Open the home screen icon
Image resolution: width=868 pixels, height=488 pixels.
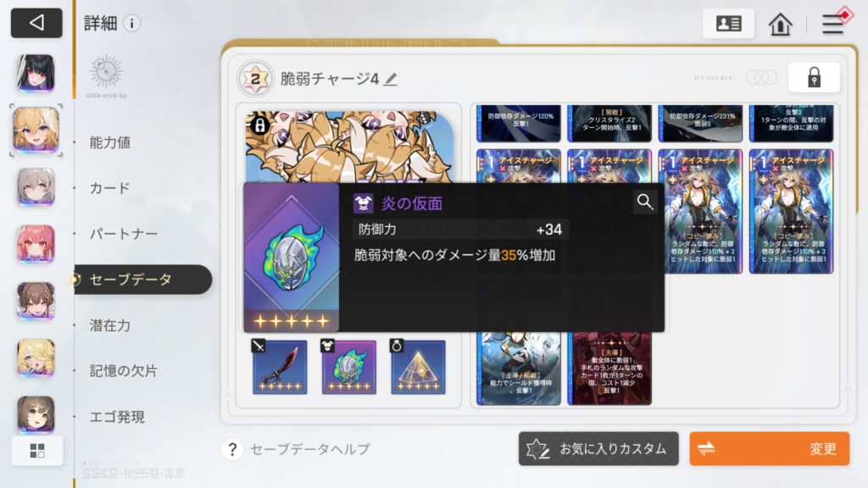click(x=780, y=24)
